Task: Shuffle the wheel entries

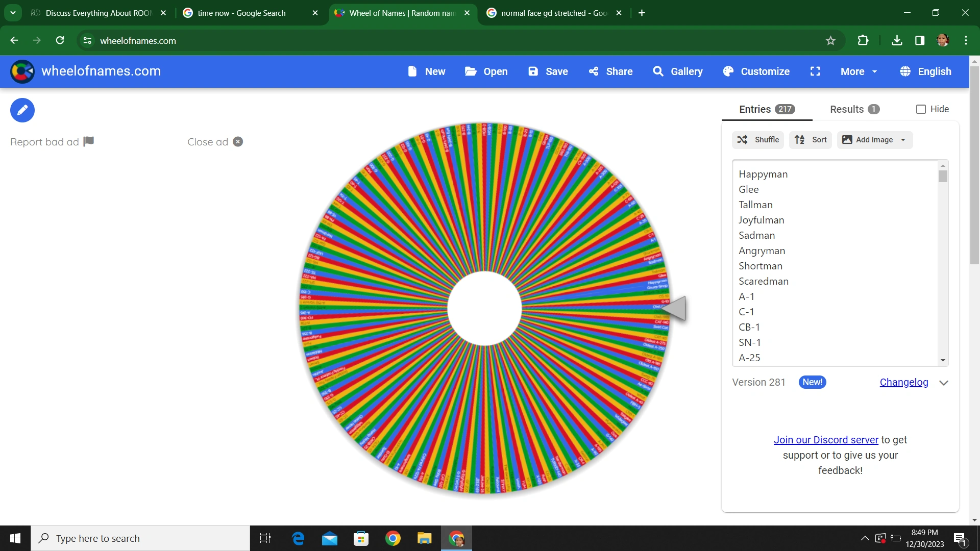Action: [758, 140]
